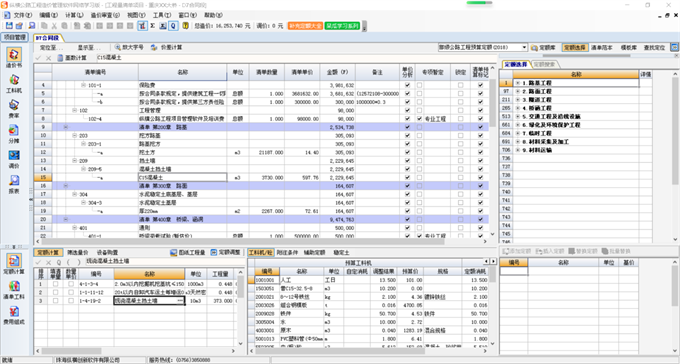Collapse the 203 挖方路基 tree node

(75, 135)
